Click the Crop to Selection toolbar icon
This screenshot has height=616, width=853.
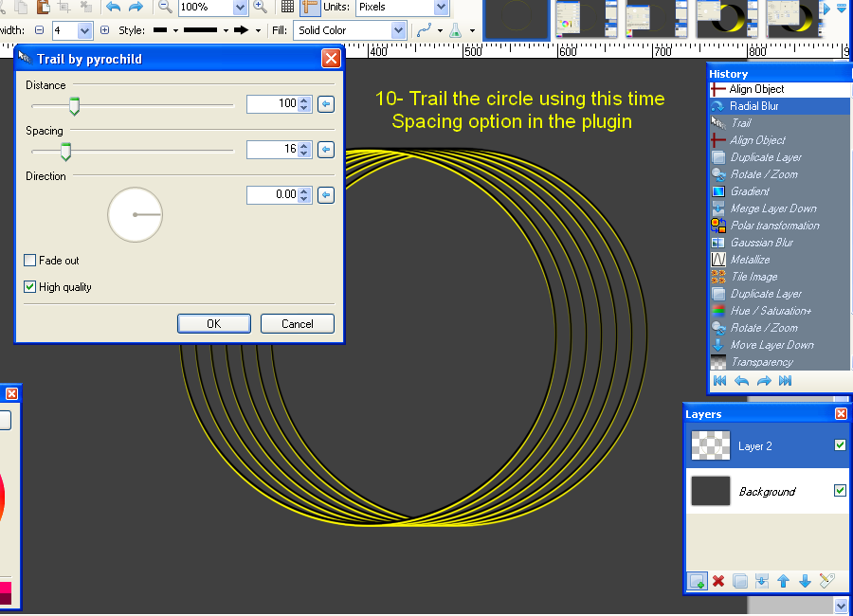(64, 7)
